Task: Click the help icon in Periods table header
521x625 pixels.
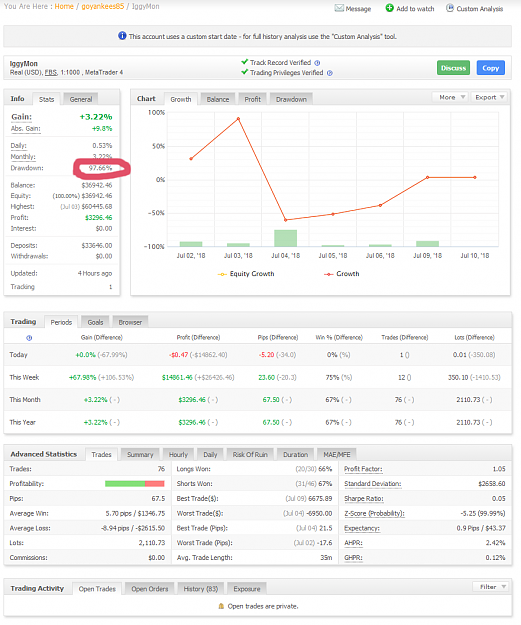Action: click(29, 338)
